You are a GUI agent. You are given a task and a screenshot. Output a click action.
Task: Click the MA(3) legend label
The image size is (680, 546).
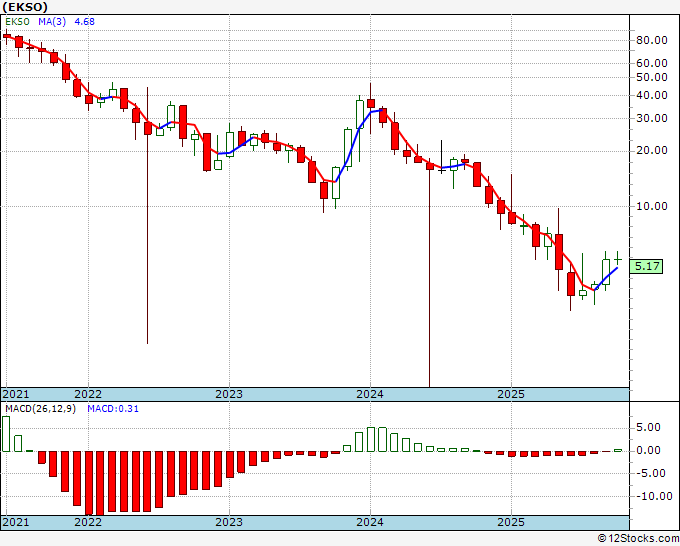[52, 22]
